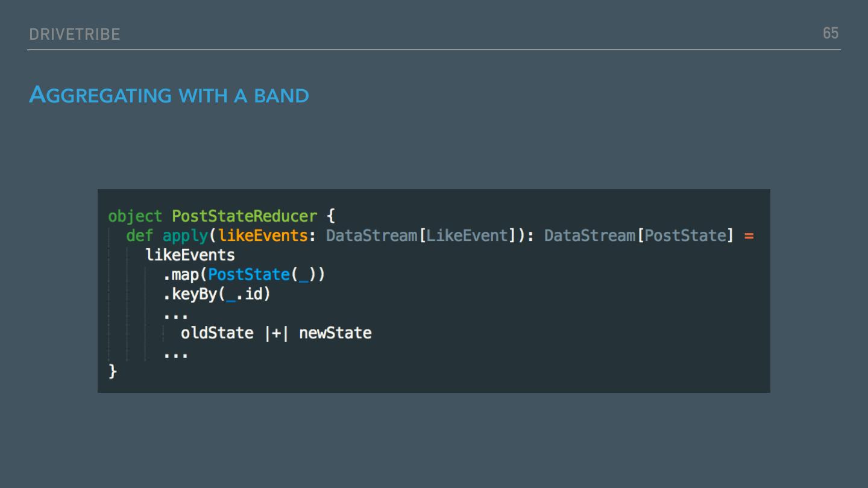Click the orange likeEvents parameter name
Viewport: 868px width, 488px height.
click(x=263, y=236)
